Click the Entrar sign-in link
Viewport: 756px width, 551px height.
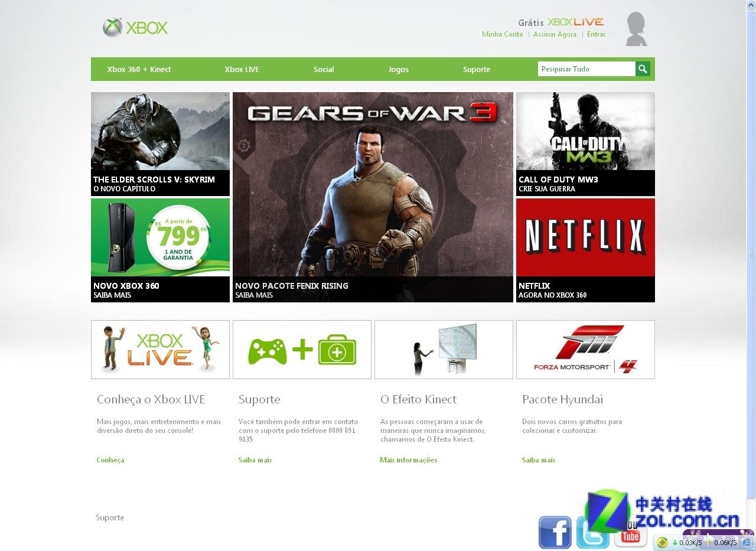[596, 34]
